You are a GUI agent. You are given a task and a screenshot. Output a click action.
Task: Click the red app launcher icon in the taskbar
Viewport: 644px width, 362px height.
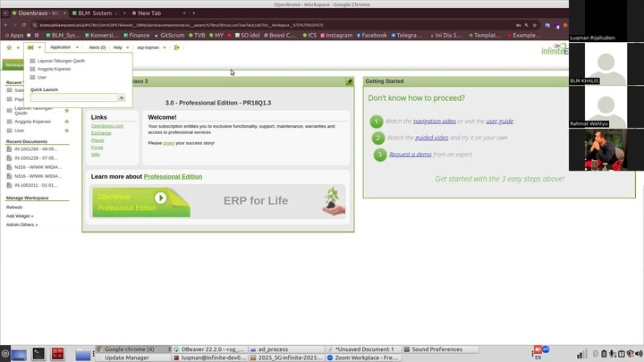[58, 353]
